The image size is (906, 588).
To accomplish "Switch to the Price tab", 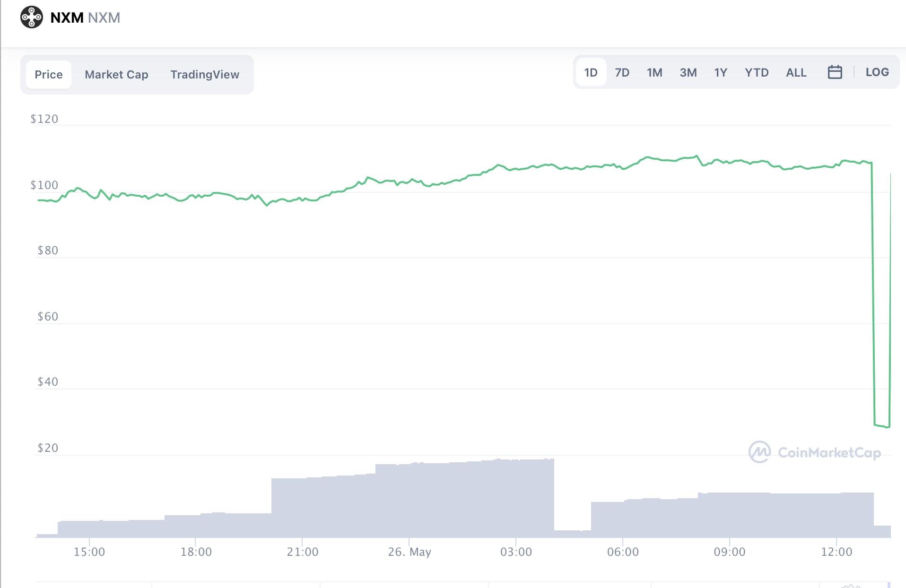I will [49, 75].
